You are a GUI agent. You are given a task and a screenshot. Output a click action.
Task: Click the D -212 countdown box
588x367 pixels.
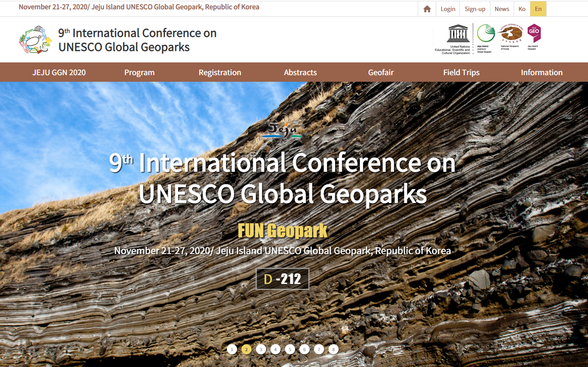[x=282, y=279]
